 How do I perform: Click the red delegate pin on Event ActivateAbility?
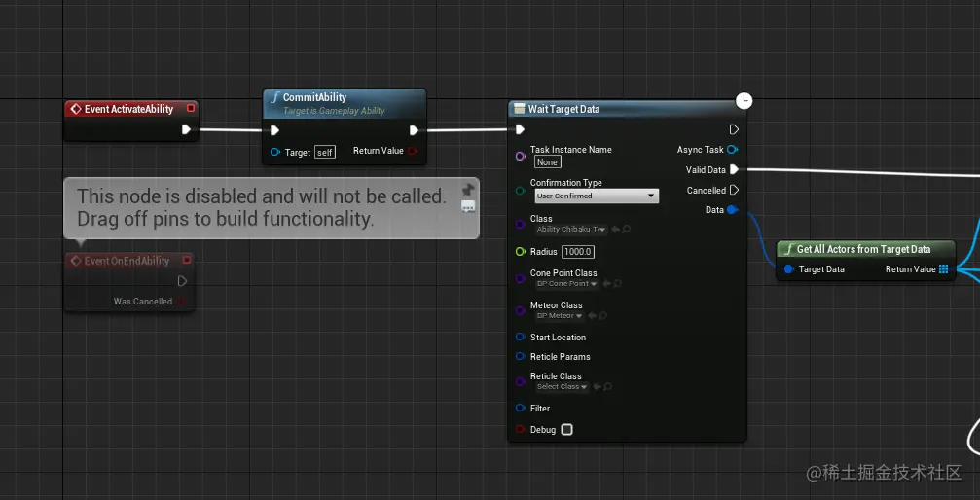click(x=191, y=109)
